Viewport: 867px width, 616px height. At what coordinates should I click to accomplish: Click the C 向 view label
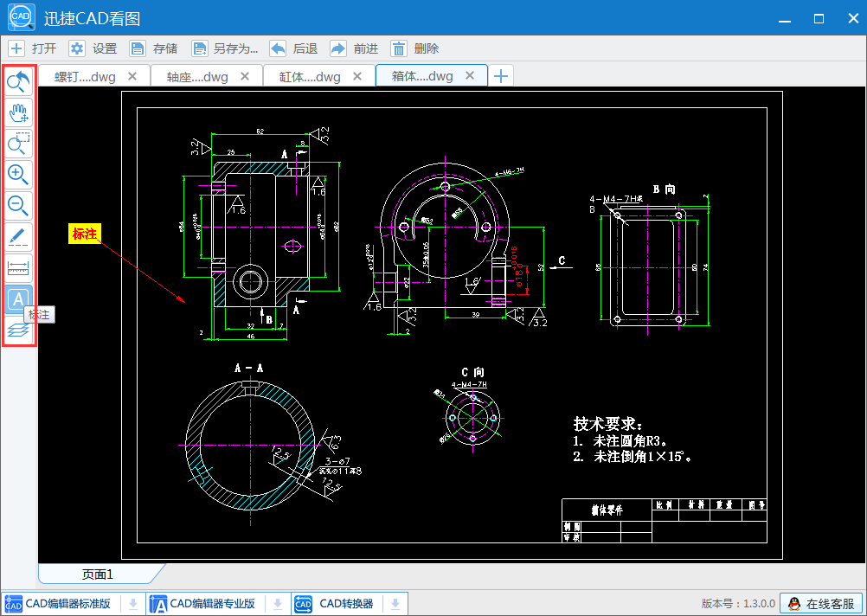click(472, 372)
